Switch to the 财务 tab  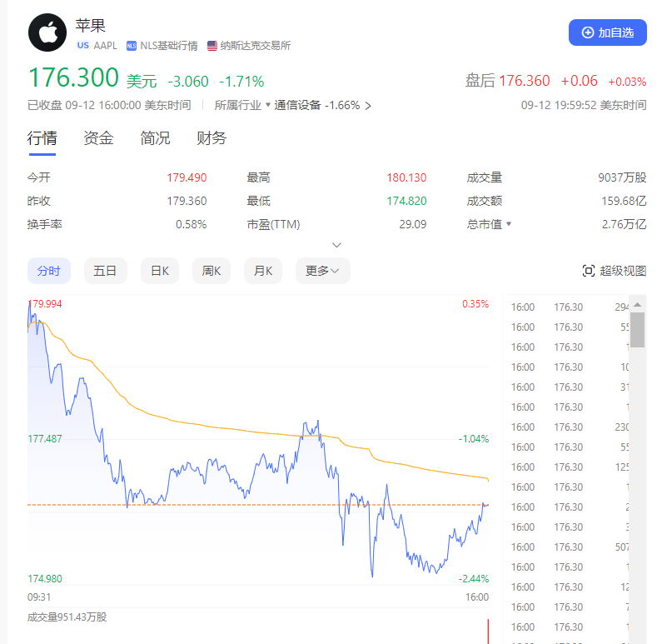(212, 138)
